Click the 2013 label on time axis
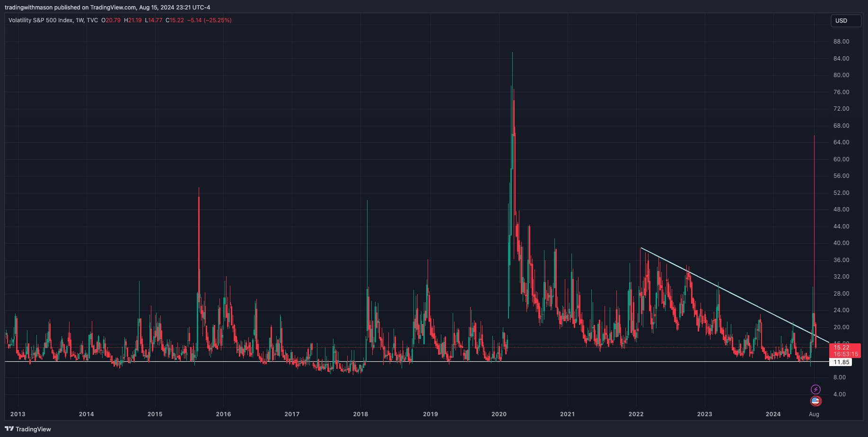This screenshot has height=437, width=868. coord(18,414)
